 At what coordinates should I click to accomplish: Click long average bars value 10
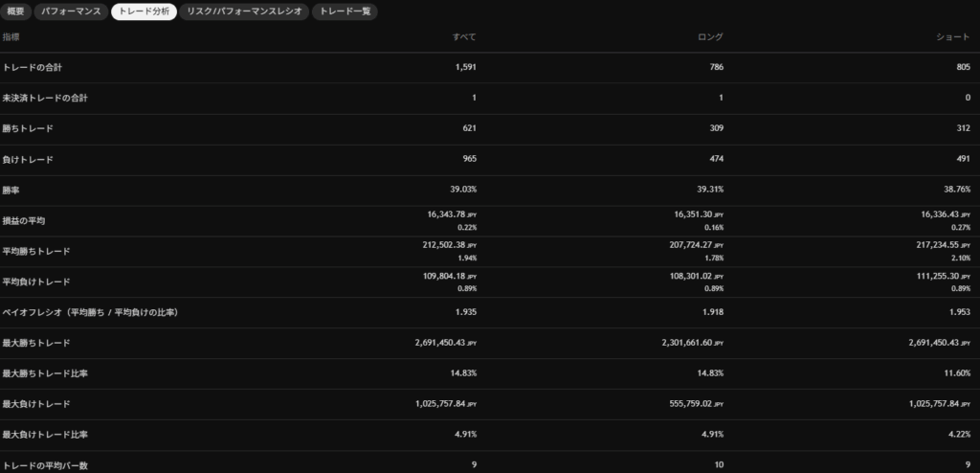(x=719, y=465)
